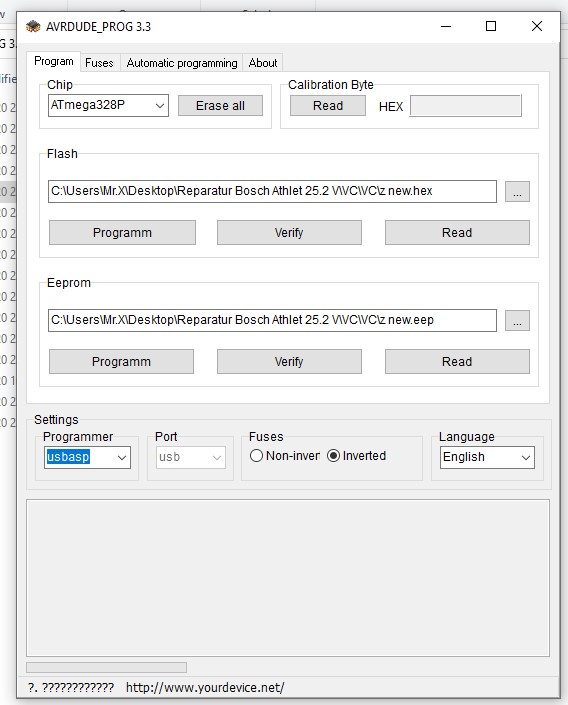Read the Calibration Byte
Image resolution: width=568 pixels, height=705 pixels.
click(x=328, y=106)
